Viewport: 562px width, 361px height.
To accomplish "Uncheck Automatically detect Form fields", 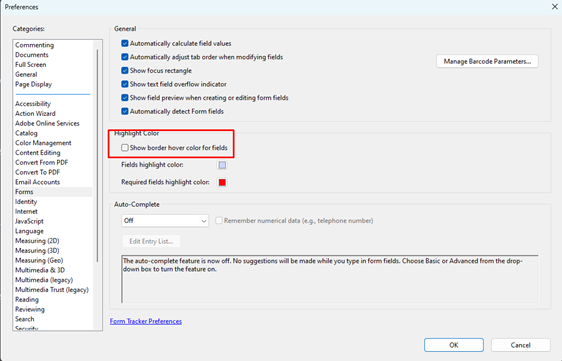I will click(x=125, y=111).
